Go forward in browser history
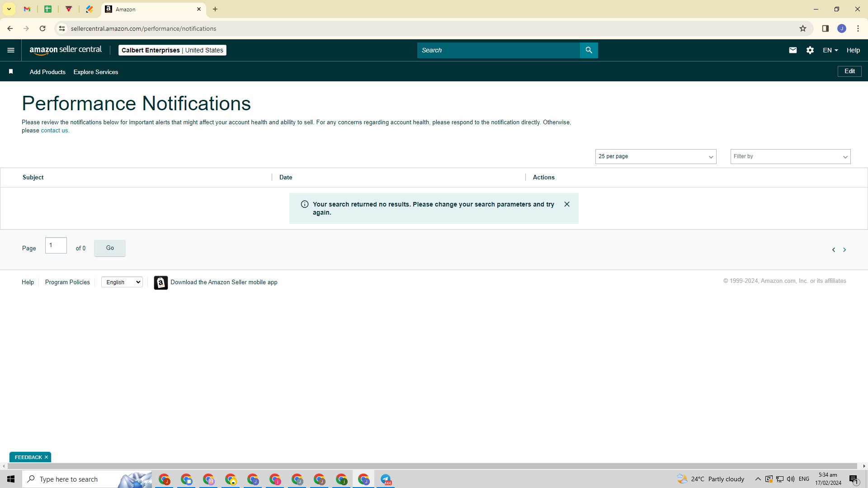868x488 pixels. coord(26,28)
